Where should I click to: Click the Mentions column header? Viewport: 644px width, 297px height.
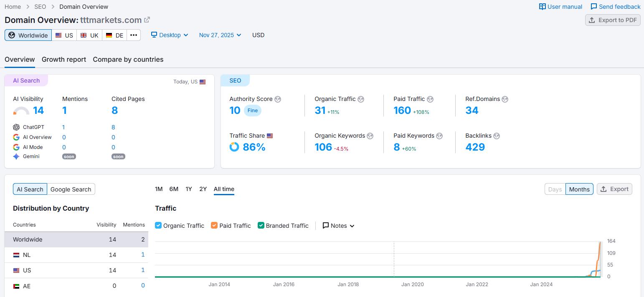(x=134, y=224)
